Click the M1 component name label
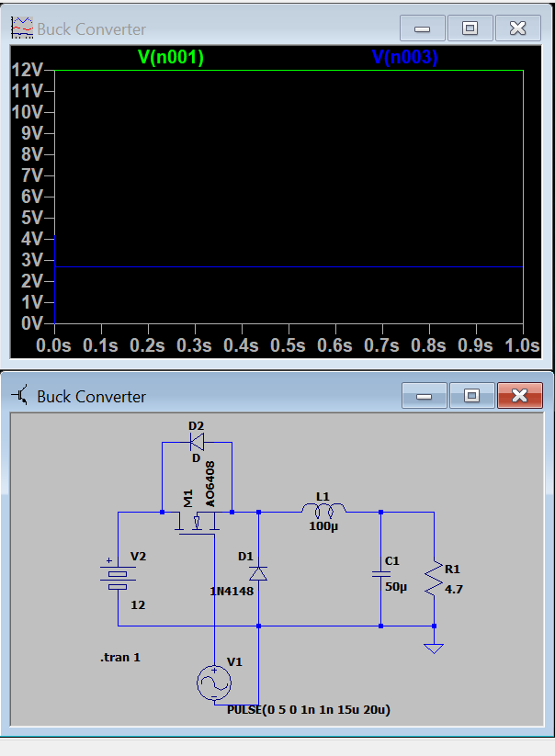This screenshot has height=756, width=555. (188, 499)
